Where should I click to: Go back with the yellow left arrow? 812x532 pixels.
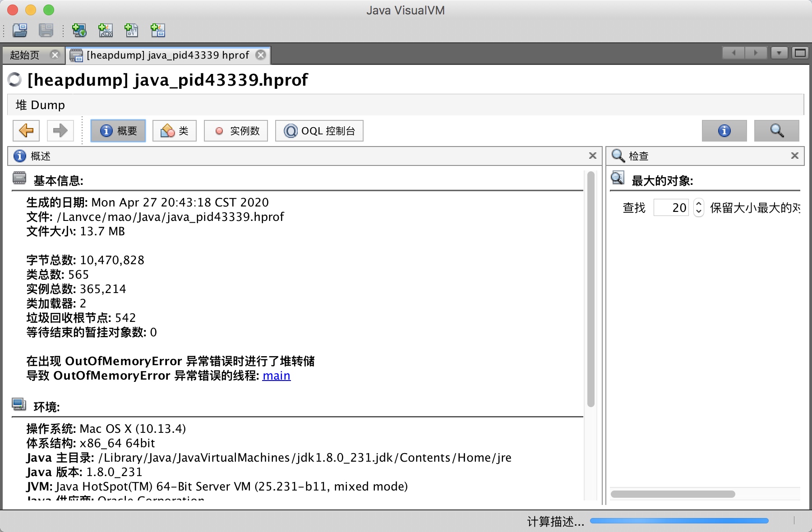pyautogui.click(x=26, y=131)
